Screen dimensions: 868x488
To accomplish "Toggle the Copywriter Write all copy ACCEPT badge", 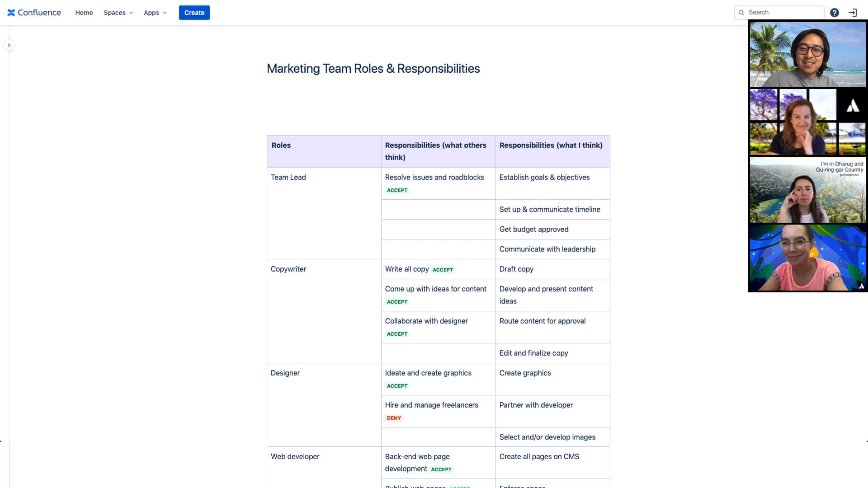I will [442, 269].
